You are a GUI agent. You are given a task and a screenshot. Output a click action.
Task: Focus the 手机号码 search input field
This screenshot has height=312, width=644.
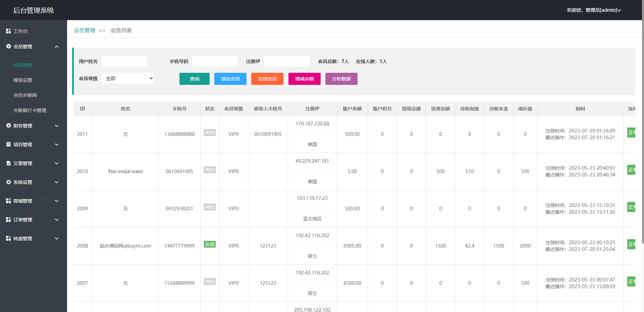pyautogui.click(x=215, y=61)
